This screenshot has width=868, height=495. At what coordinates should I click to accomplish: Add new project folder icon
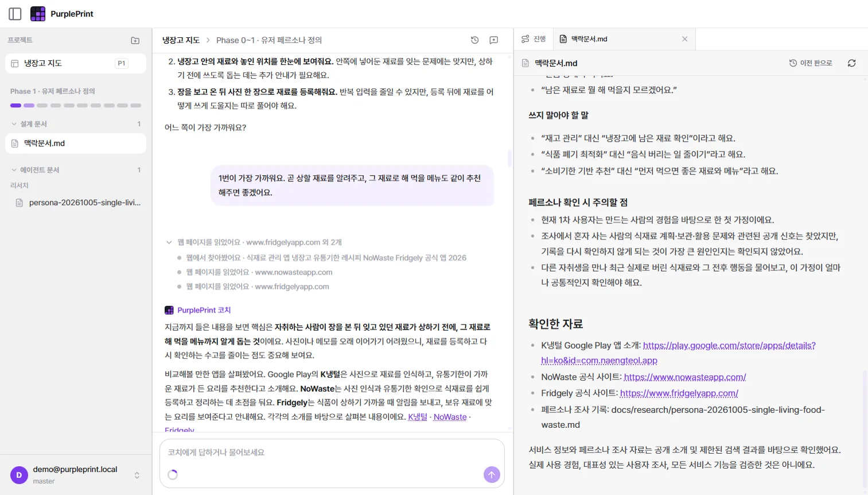pyautogui.click(x=135, y=40)
